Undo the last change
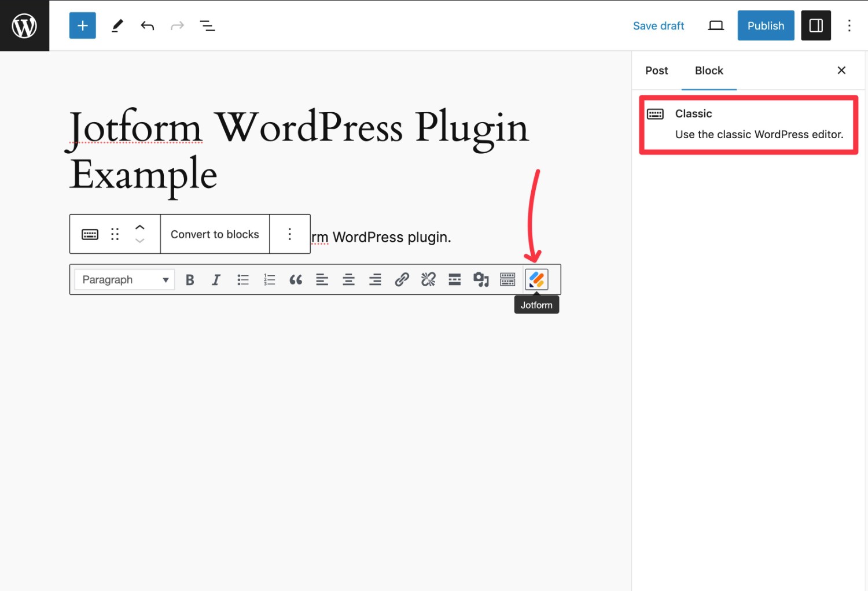The image size is (868, 591). (x=147, y=25)
